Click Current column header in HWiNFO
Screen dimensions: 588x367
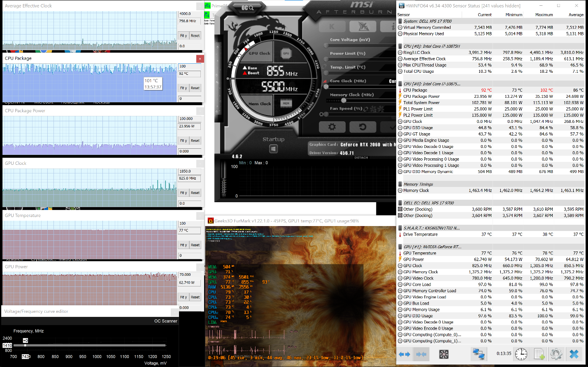tap(478, 15)
